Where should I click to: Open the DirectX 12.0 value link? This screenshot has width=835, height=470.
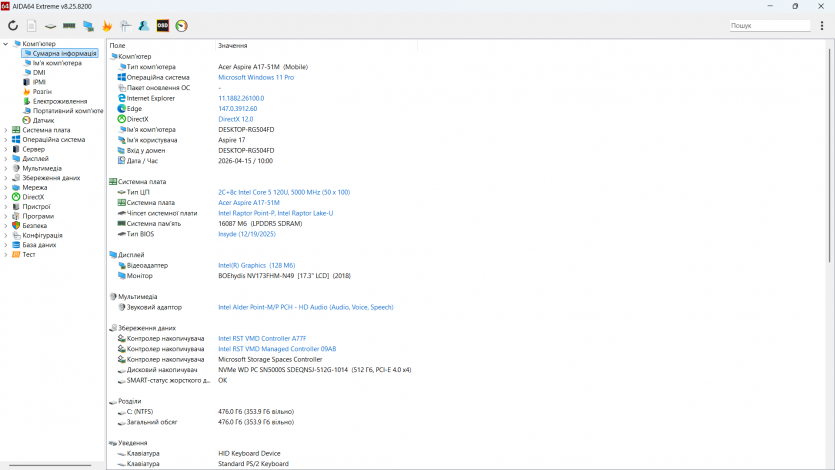235,119
